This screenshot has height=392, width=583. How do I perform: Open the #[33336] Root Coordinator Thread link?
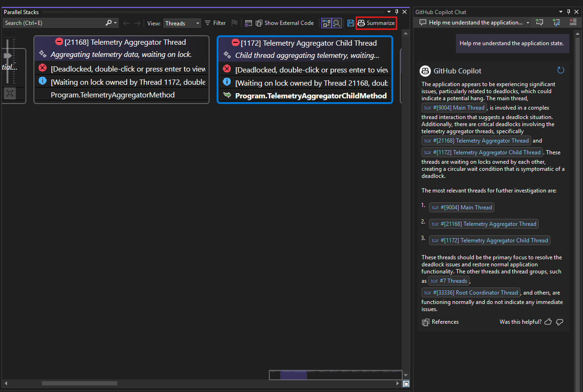pos(470,293)
